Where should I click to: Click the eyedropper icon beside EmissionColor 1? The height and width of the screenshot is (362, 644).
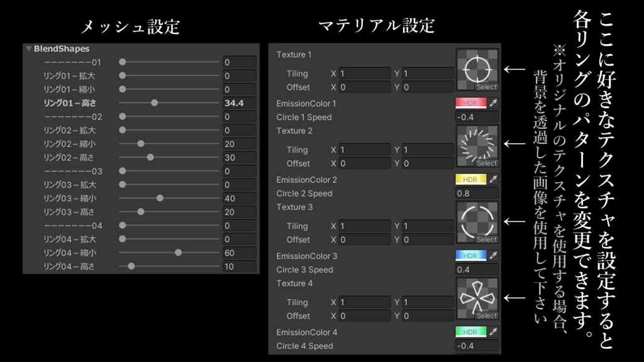[494, 102]
